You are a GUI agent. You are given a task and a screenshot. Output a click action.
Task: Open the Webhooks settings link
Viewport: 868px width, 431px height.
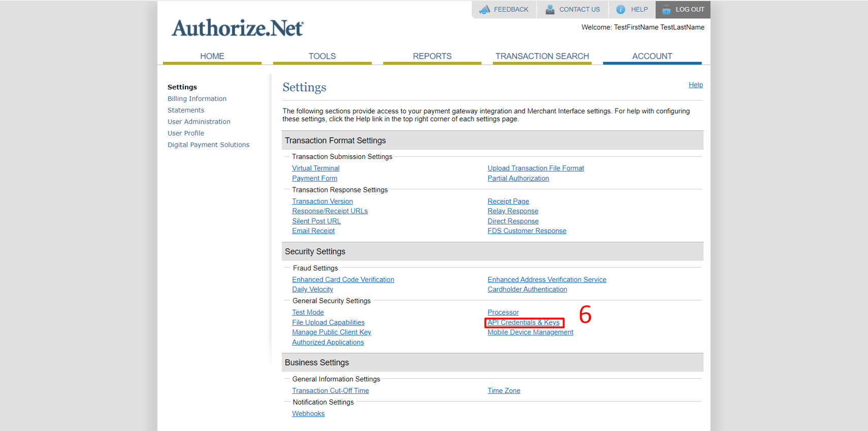(x=308, y=414)
